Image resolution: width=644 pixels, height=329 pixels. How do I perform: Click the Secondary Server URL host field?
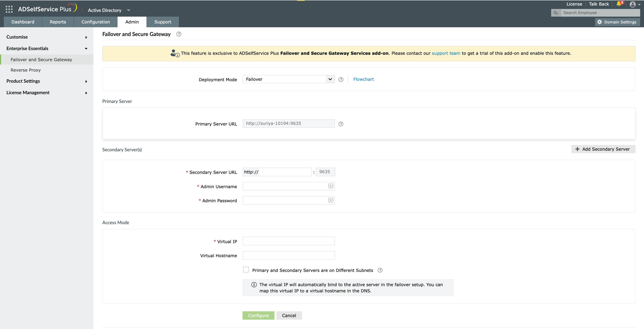[277, 172]
